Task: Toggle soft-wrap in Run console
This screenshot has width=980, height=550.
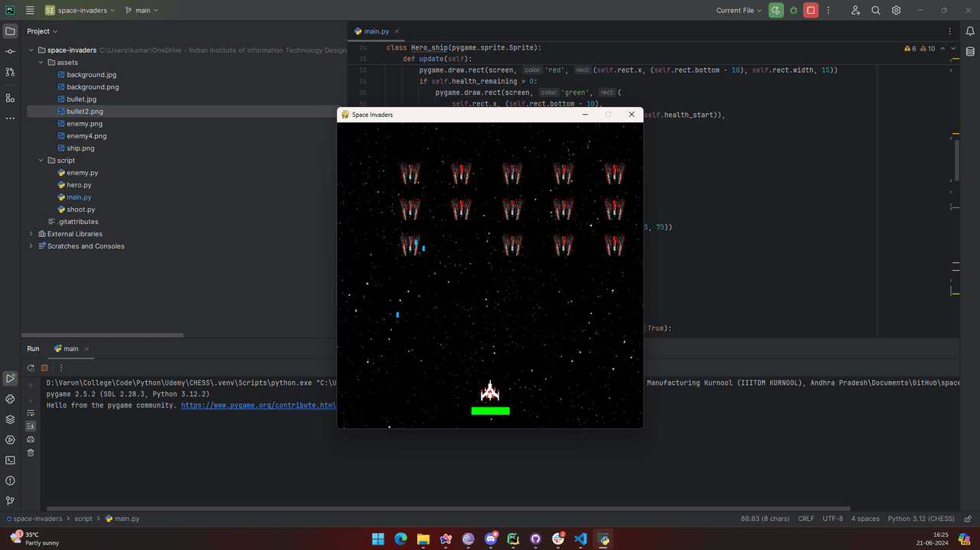Action: pyautogui.click(x=31, y=413)
